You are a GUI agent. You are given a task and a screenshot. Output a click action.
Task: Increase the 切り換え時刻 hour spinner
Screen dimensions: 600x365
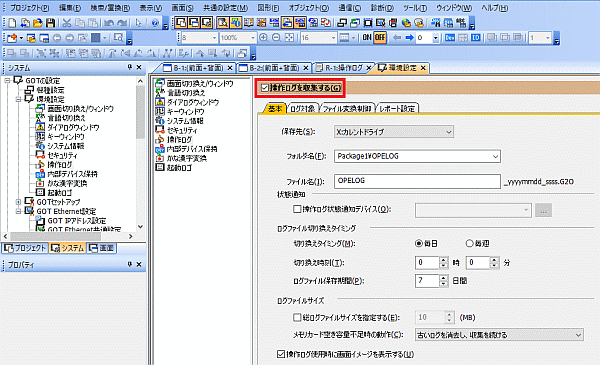pos(443,259)
